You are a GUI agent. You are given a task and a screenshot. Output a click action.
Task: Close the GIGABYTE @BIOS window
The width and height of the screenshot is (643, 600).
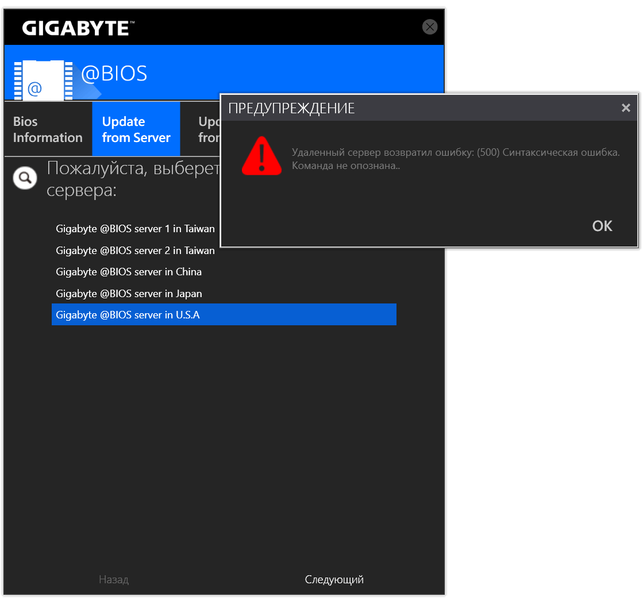pyautogui.click(x=429, y=27)
